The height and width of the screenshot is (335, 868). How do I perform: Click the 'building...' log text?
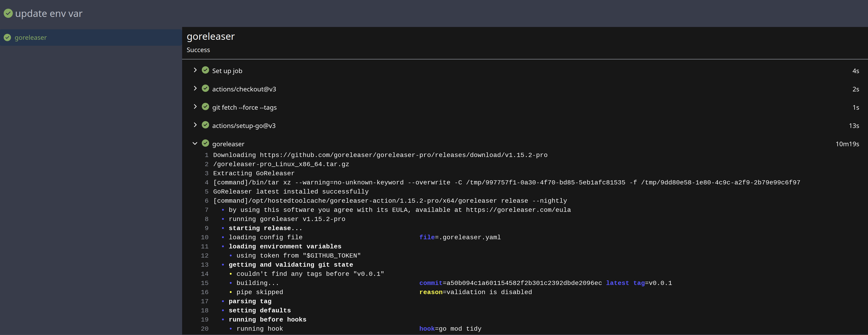pos(257,283)
